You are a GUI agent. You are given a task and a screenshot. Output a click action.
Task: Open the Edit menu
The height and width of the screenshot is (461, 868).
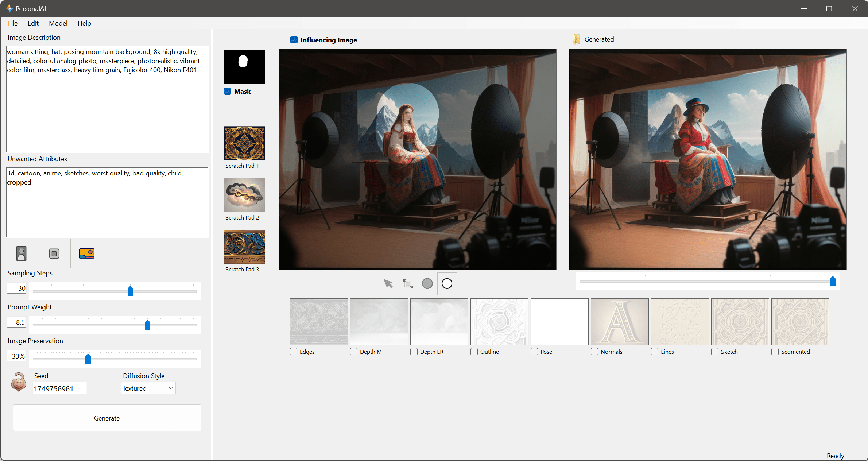33,23
